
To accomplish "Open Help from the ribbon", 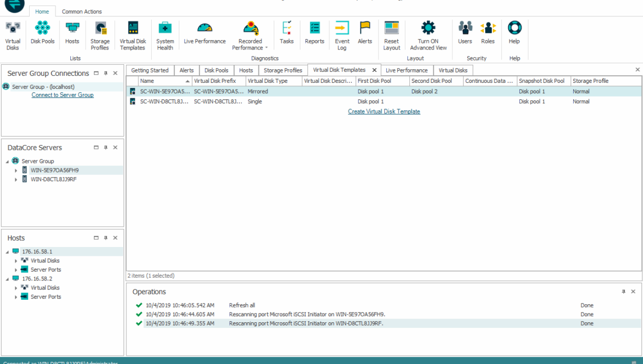I will (514, 33).
